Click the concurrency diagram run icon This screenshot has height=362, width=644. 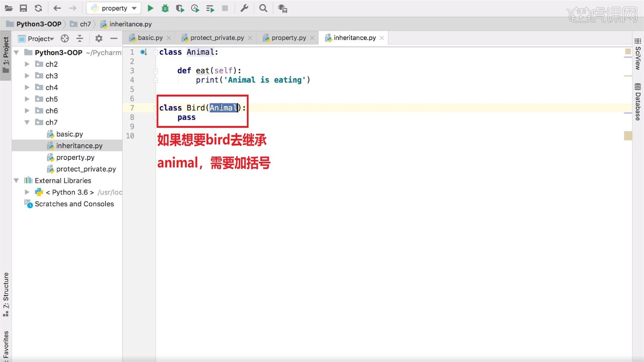click(x=210, y=8)
